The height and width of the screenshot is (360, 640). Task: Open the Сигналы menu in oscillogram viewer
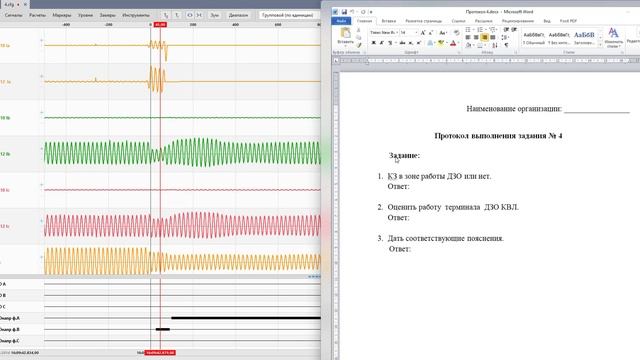pos(13,15)
